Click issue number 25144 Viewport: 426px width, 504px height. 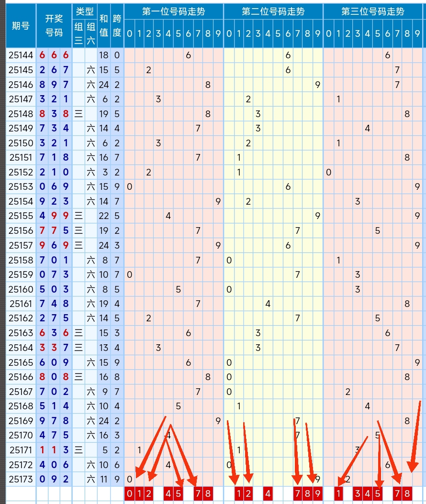(x=21, y=55)
